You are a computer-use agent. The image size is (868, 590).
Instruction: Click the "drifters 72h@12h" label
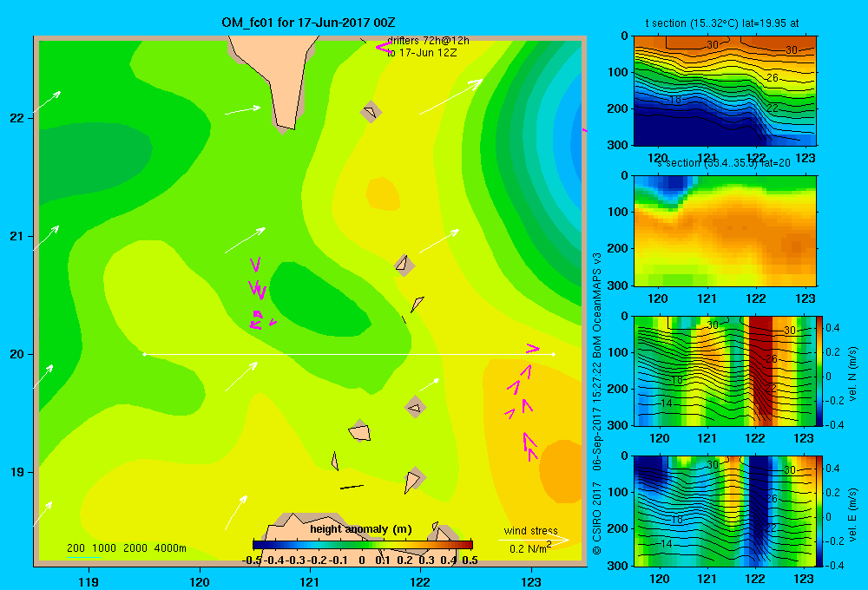click(428, 41)
